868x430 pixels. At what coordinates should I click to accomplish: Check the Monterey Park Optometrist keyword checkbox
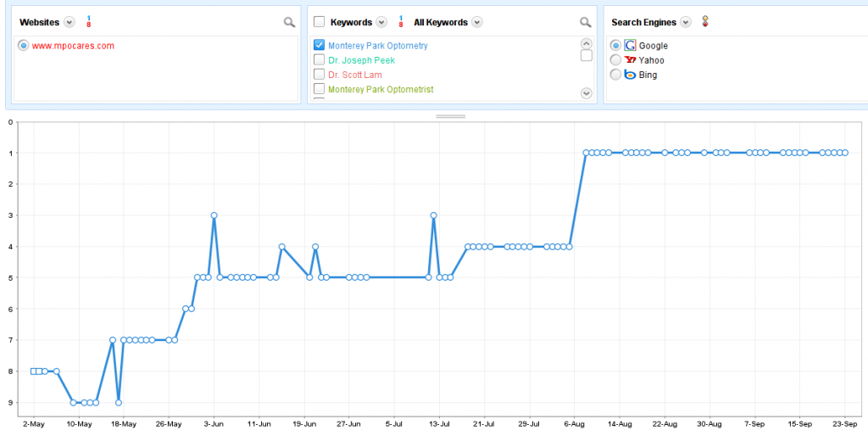coord(319,89)
